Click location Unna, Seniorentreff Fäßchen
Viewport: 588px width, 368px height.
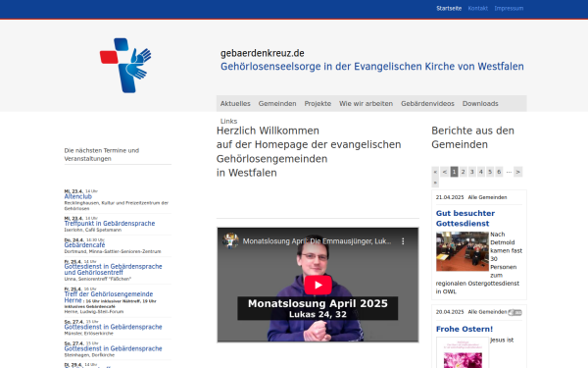click(x=97, y=279)
